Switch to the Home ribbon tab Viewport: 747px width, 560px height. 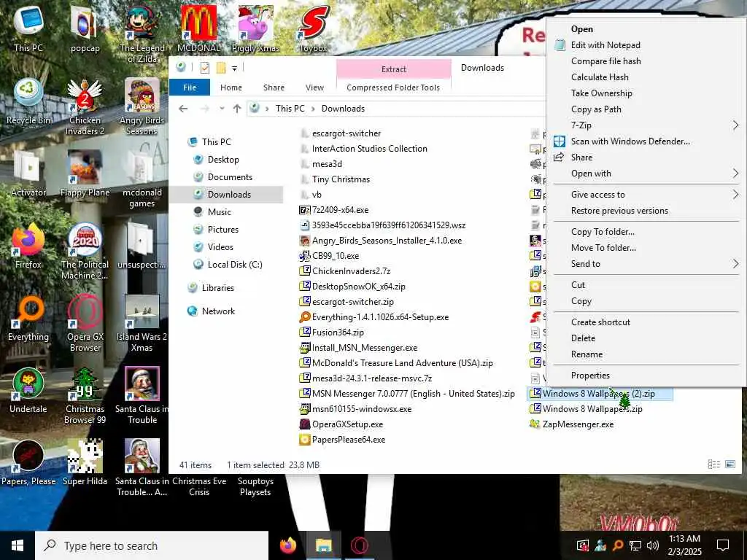click(231, 87)
